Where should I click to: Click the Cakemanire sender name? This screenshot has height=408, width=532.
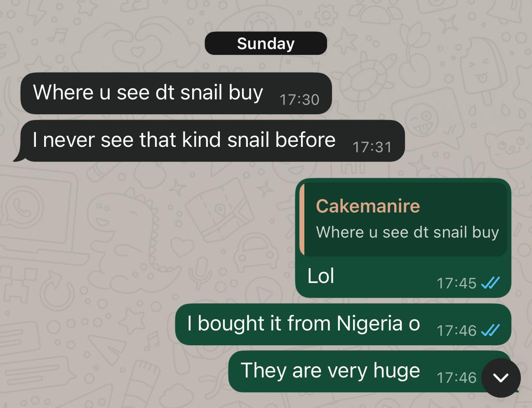pyautogui.click(x=368, y=206)
